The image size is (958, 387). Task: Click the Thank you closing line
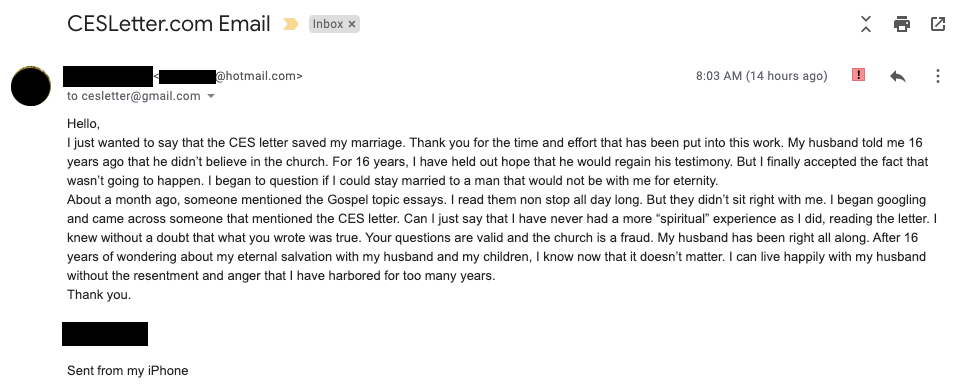click(99, 295)
